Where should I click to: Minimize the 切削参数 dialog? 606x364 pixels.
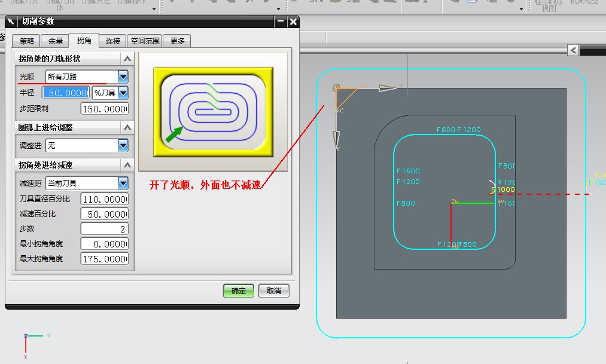pos(281,22)
